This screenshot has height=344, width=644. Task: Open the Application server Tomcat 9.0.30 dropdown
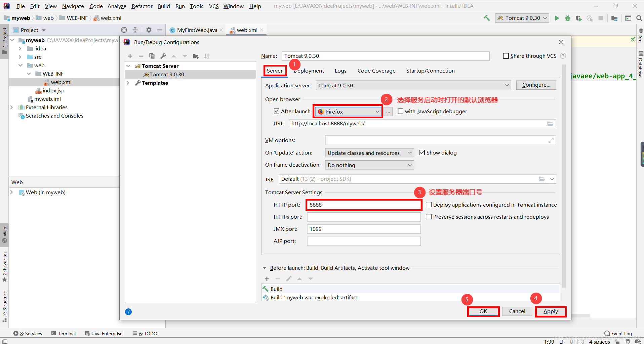click(x=413, y=85)
